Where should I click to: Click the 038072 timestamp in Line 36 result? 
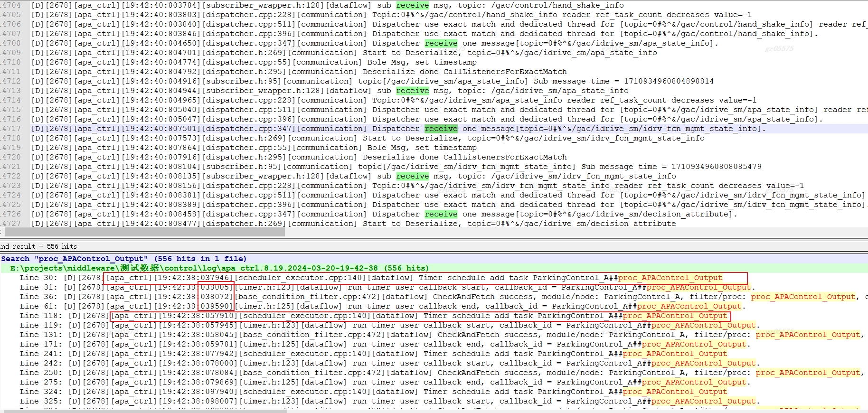pyautogui.click(x=216, y=297)
